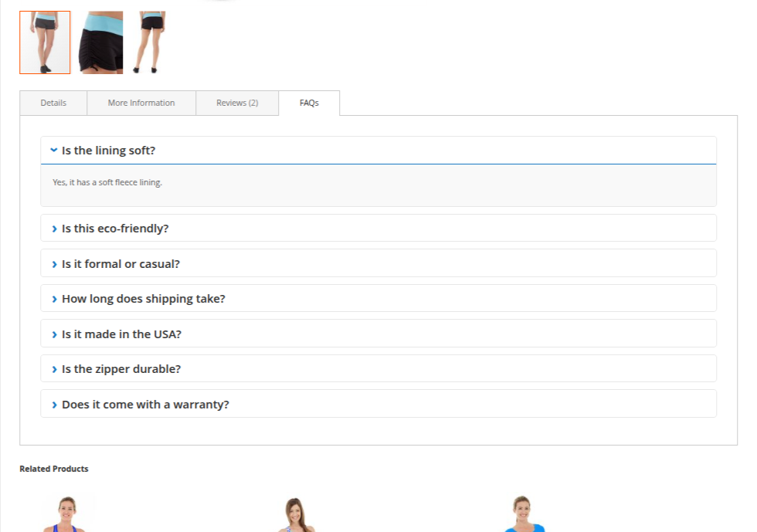757x532 pixels.
Task: View the Reviews (2) tab
Action: (x=237, y=103)
